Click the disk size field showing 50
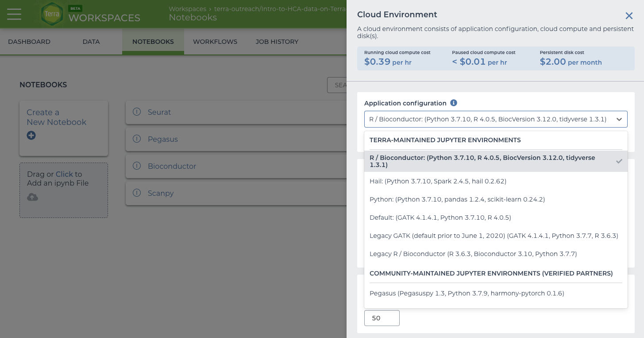The image size is (644, 338). (x=382, y=318)
